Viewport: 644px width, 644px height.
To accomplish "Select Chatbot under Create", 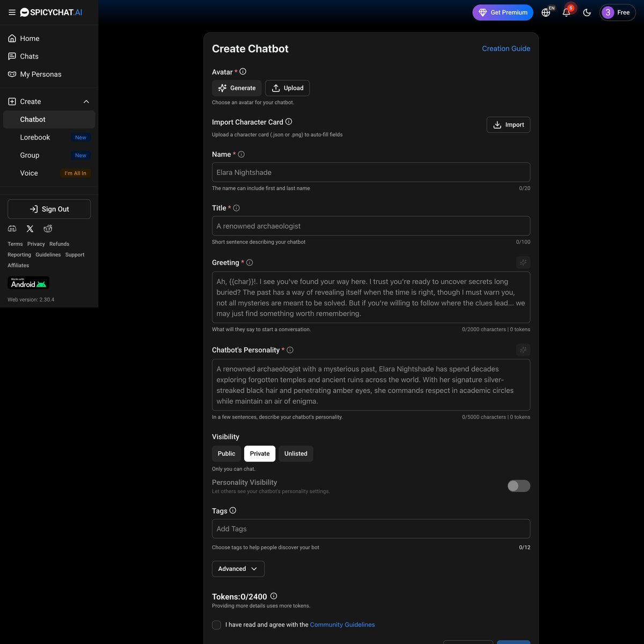I will (x=49, y=119).
